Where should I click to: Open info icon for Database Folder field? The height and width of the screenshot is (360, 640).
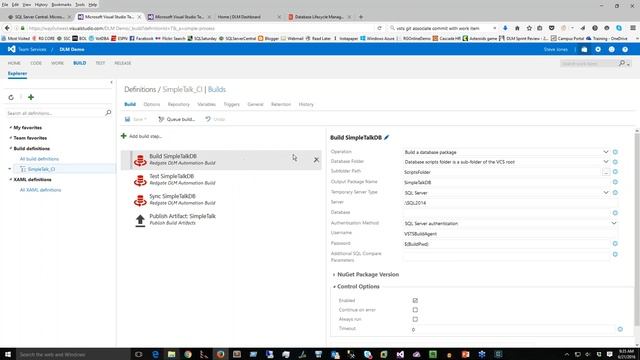click(615, 162)
